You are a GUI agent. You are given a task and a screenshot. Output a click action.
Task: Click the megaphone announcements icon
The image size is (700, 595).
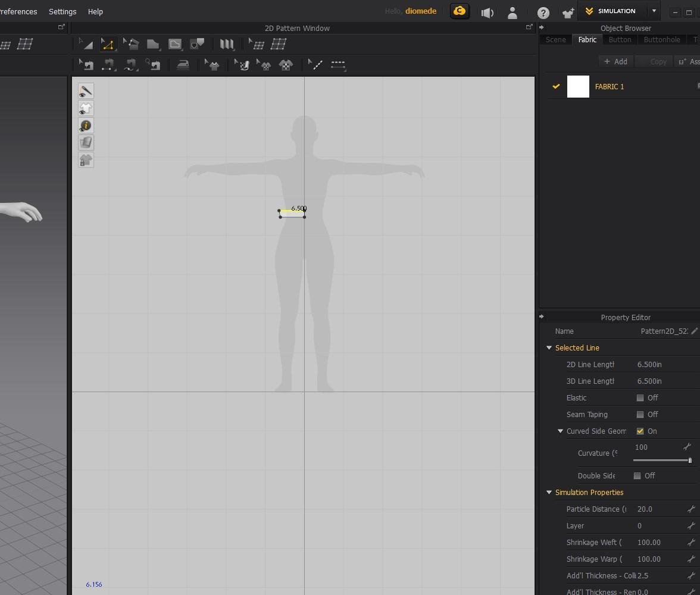tap(487, 12)
